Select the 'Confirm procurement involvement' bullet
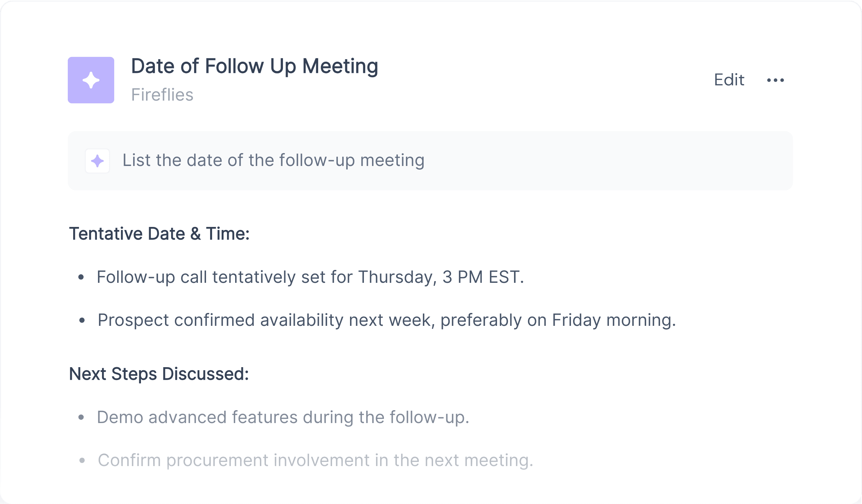This screenshot has width=862, height=504. (x=315, y=460)
